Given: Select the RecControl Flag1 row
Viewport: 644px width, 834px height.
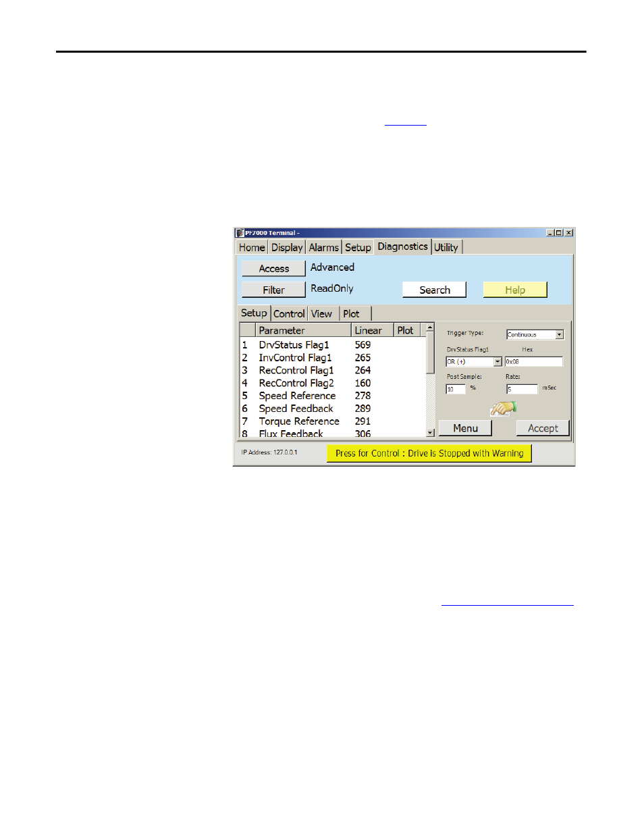Looking at the screenshot, I should pos(333,371).
